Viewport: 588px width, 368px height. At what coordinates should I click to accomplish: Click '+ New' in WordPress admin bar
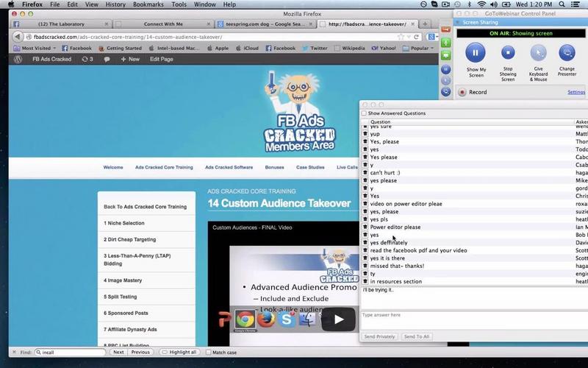pos(130,60)
